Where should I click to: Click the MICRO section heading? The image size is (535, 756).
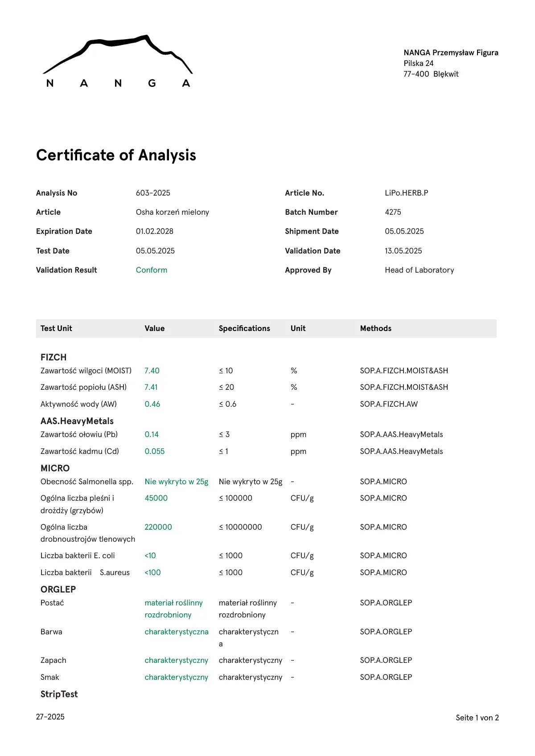pyautogui.click(x=55, y=468)
